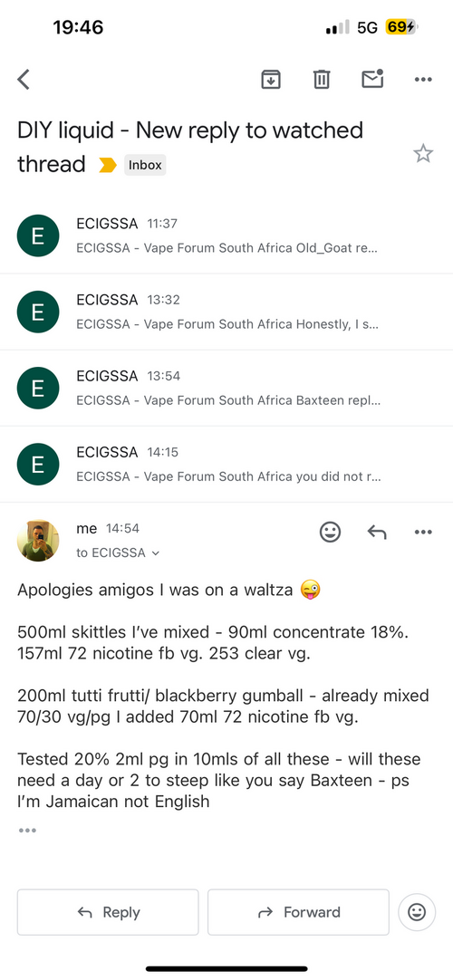Viewport: 453px width, 980px height.
Task: Expand ECIGSSA message from 11:37
Action: (226, 235)
